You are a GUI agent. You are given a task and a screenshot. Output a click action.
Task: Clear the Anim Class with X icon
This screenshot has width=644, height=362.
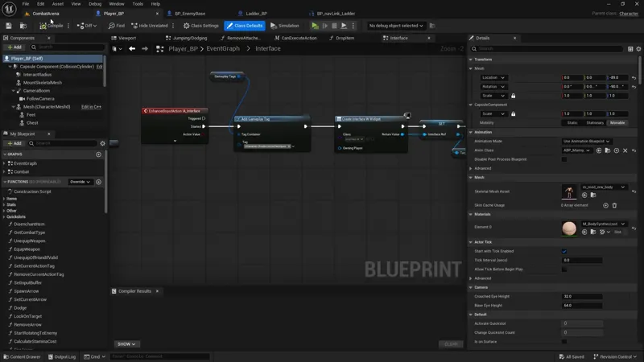tap(625, 150)
